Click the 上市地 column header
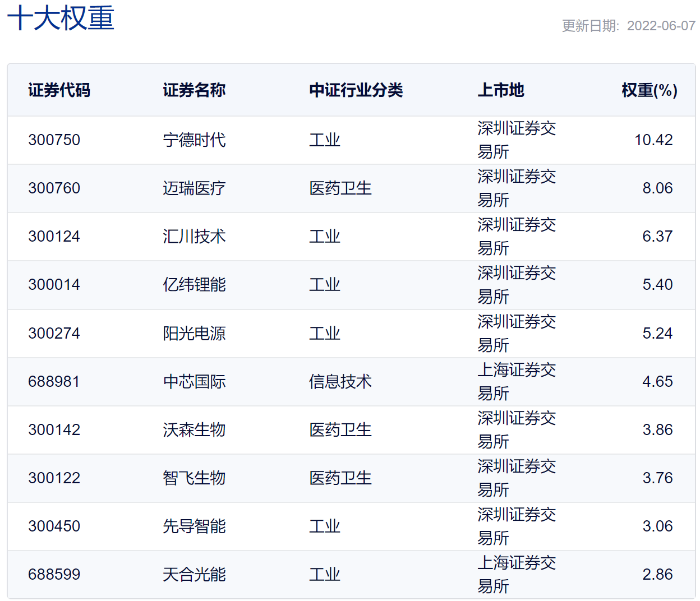Image resolution: width=700 pixels, height=601 pixels. [501, 90]
